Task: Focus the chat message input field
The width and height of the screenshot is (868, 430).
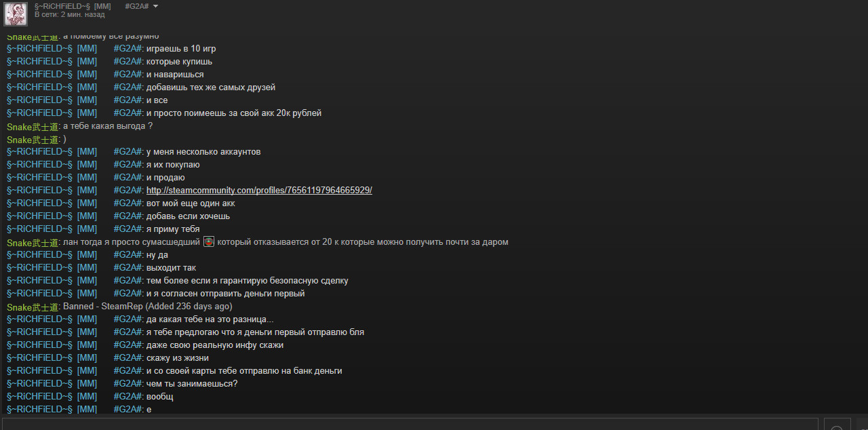Action: pos(412,425)
